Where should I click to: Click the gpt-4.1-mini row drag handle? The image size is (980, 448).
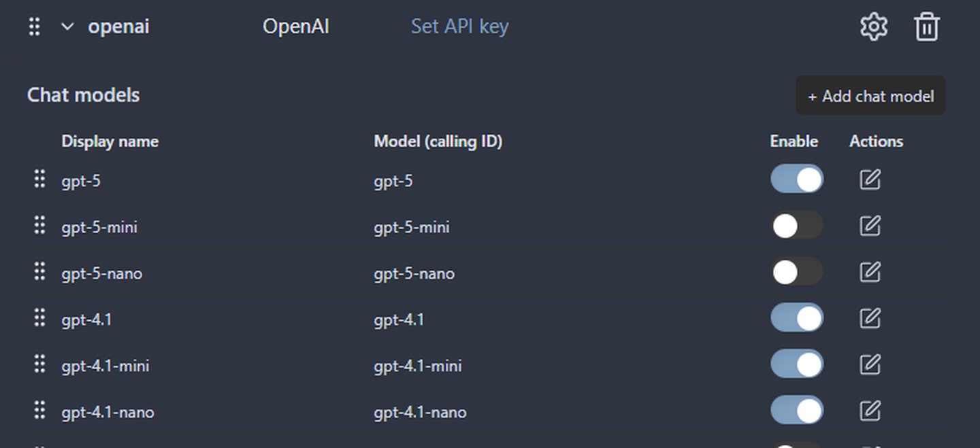(x=39, y=364)
